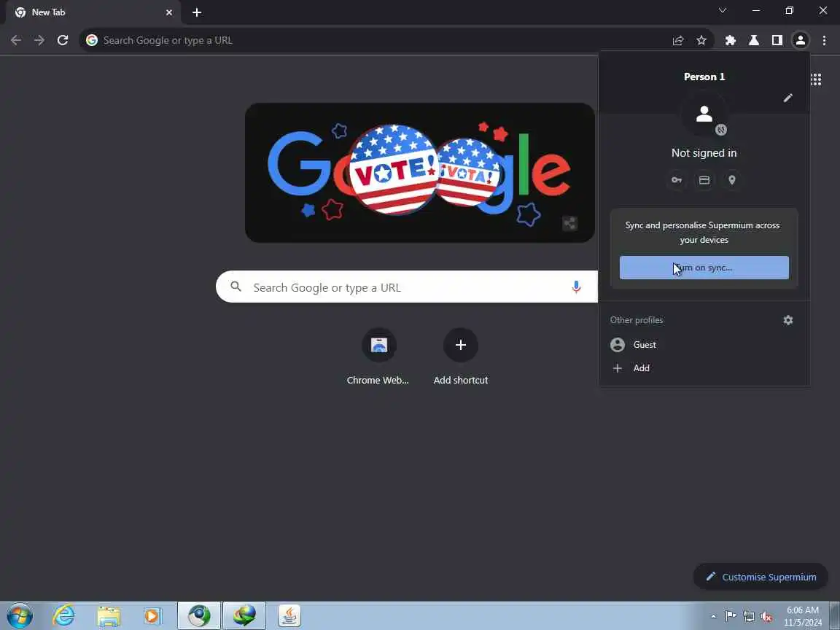
Task: Open the Windows Start menu
Action: [x=20, y=616]
